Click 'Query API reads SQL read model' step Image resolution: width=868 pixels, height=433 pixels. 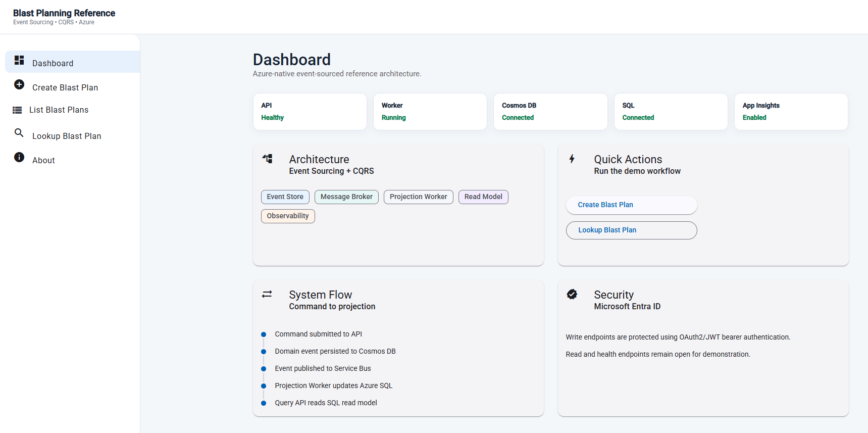click(326, 403)
